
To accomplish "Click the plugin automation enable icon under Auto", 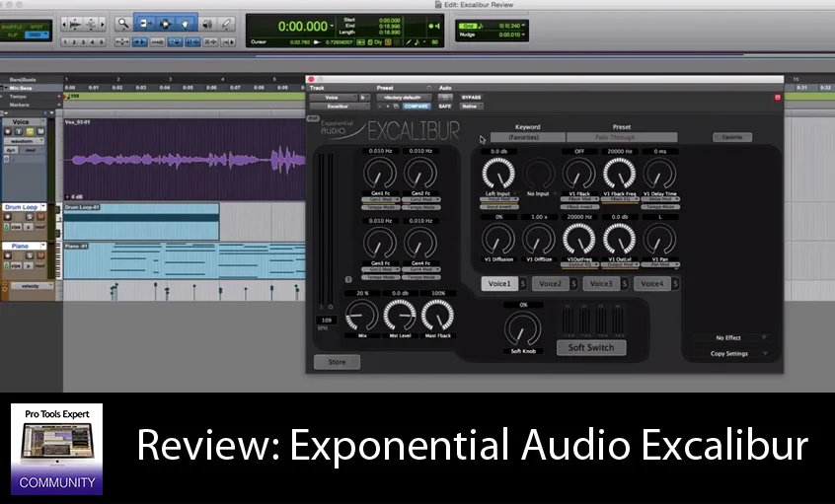I will pos(445,98).
